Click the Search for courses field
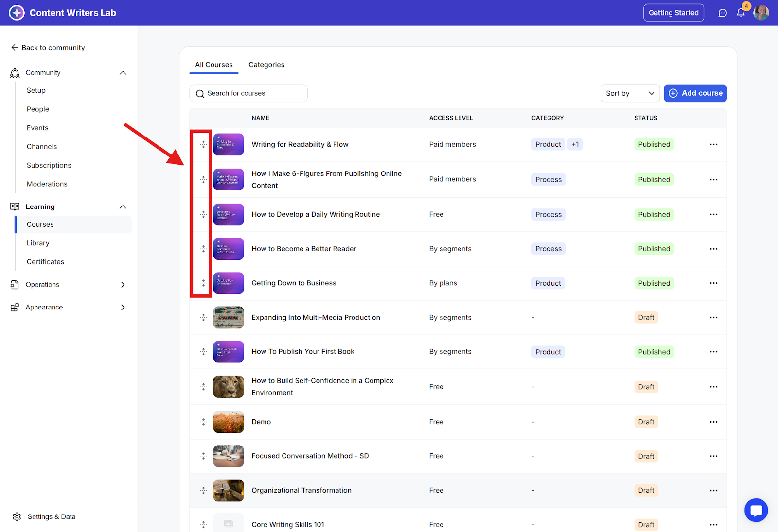778x532 pixels. point(248,93)
